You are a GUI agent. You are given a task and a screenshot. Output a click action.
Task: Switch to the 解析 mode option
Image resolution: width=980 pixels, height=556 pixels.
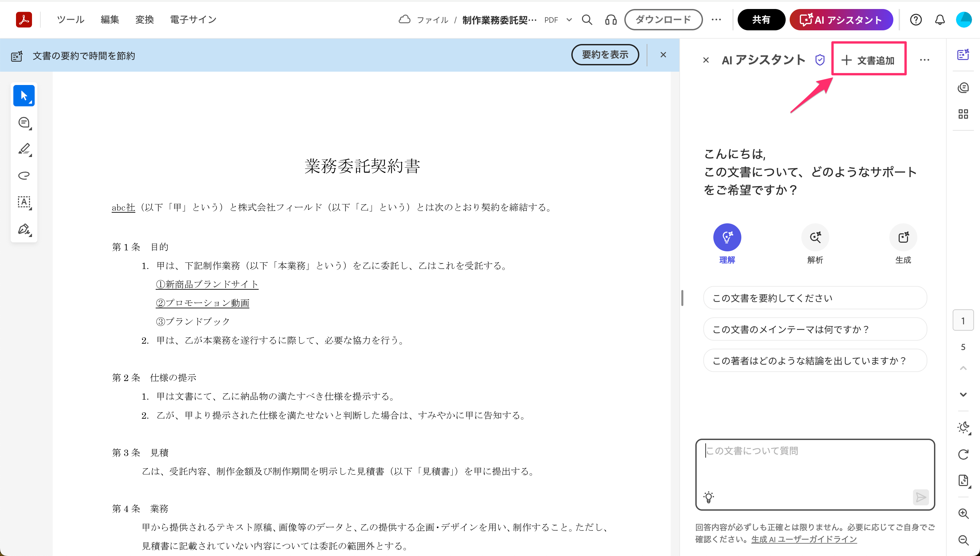tap(815, 238)
